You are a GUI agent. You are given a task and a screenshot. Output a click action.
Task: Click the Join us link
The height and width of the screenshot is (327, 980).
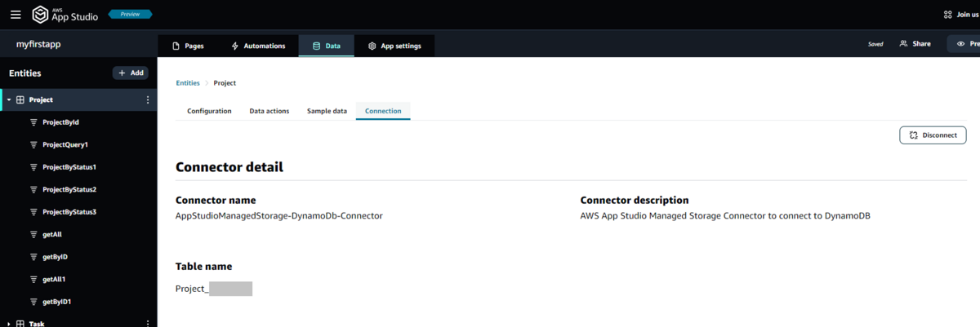tap(961, 15)
